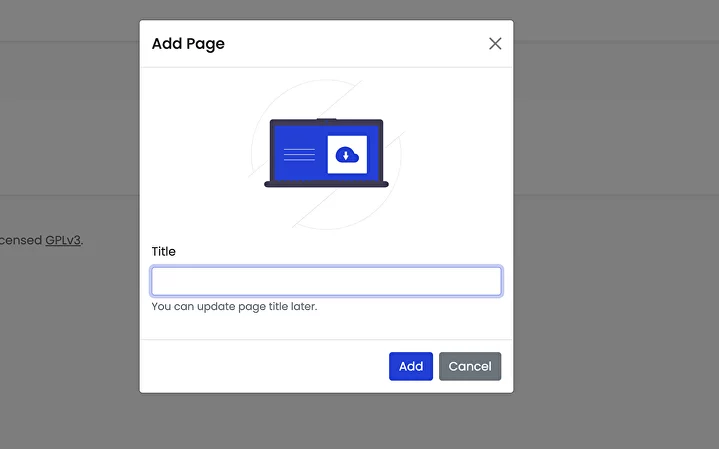Click the partially visible "censed" background text
This screenshot has width=719, height=449.
[x=20, y=240]
